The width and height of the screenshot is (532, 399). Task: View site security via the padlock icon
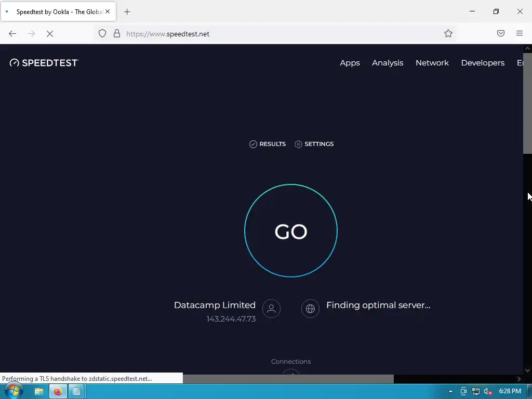117,33
